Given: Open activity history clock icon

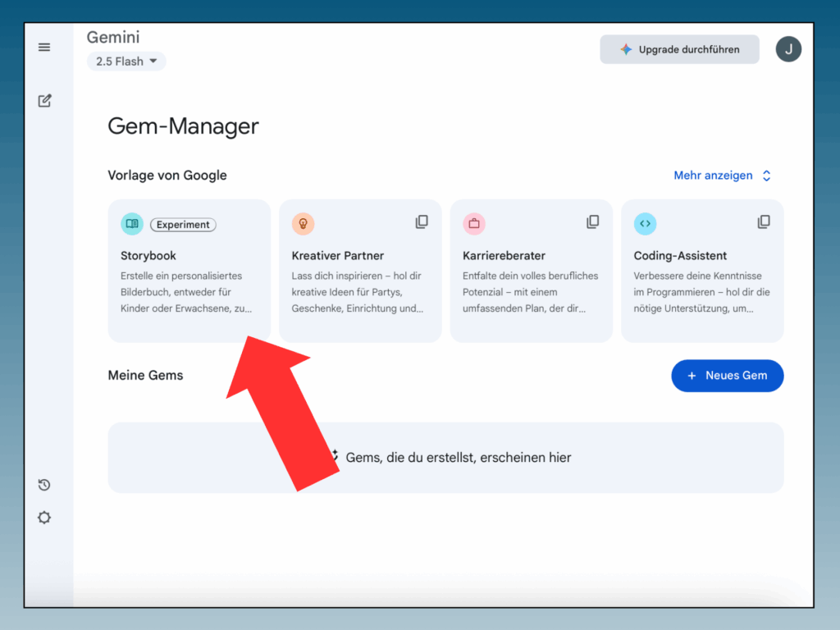Looking at the screenshot, I should click(x=44, y=485).
